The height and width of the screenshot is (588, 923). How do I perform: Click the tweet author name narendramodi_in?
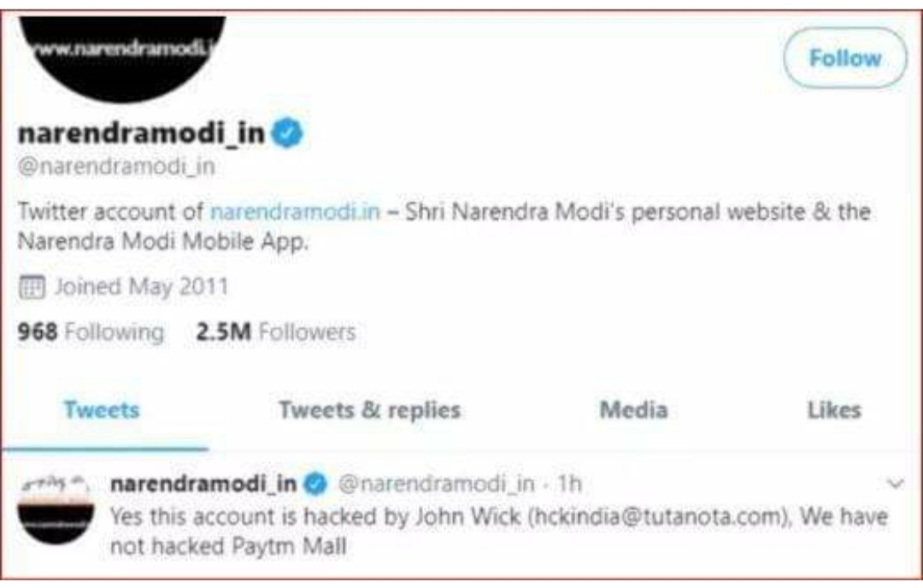pos(203,485)
